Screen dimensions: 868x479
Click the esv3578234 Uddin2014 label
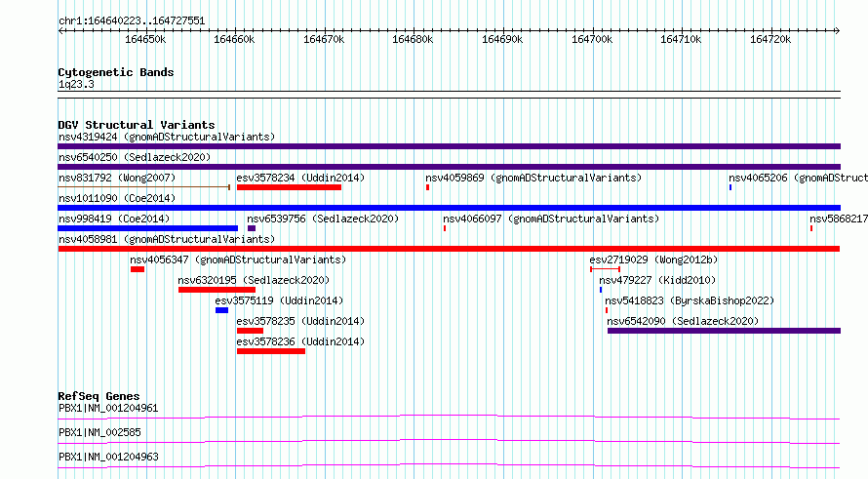click(x=300, y=178)
